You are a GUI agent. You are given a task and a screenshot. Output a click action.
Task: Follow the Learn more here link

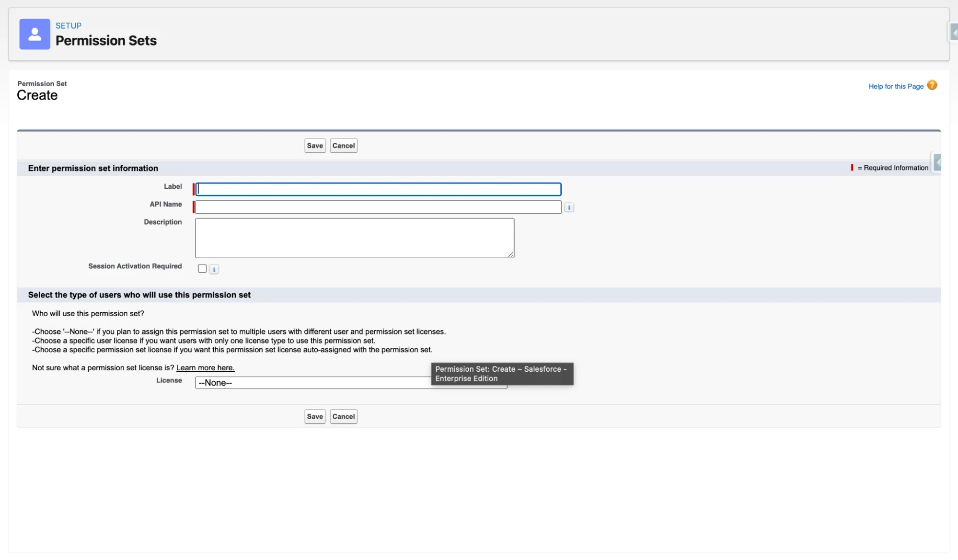point(205,368)
